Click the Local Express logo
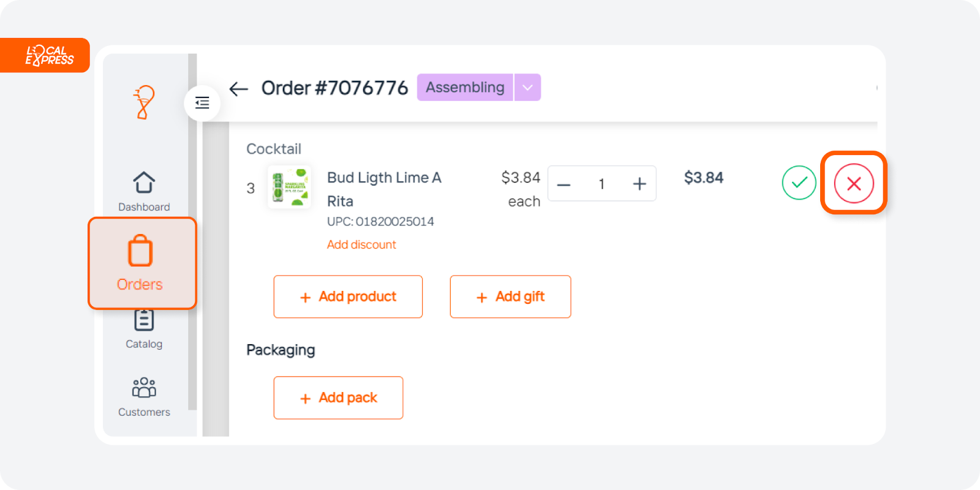The width and height of the screenshot is (980, 490). coord(49,55)
